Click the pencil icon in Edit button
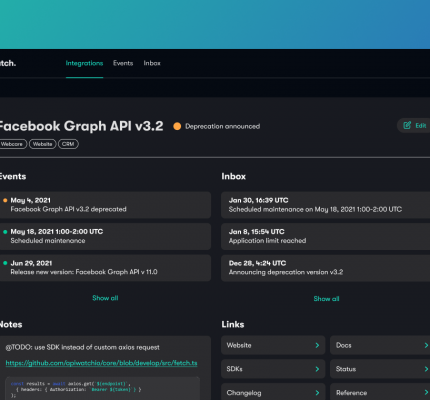The height and width of the screenshot is (400, 430). 407,125
